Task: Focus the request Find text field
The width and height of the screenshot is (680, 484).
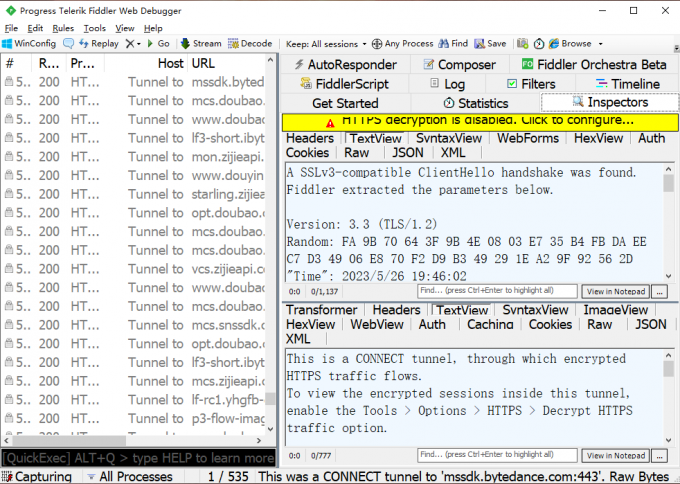Action: (x=497, y=291)
